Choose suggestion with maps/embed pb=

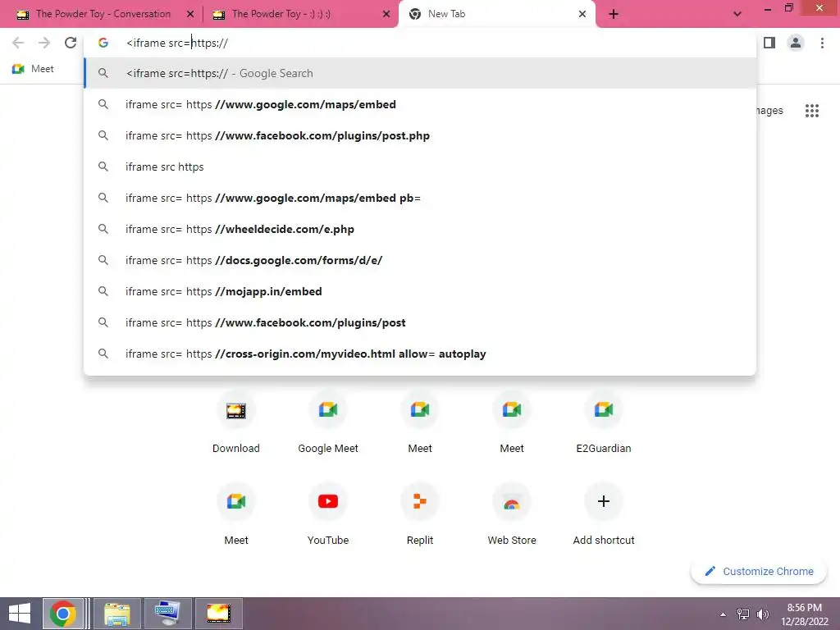(421, 198)
